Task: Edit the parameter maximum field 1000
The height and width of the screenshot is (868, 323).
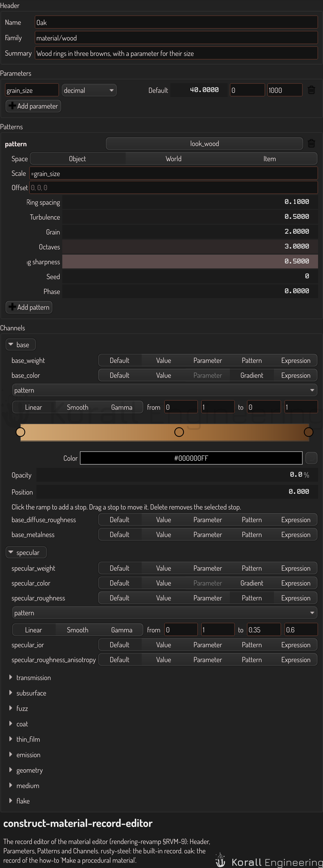Action: [x=285, y=90]
